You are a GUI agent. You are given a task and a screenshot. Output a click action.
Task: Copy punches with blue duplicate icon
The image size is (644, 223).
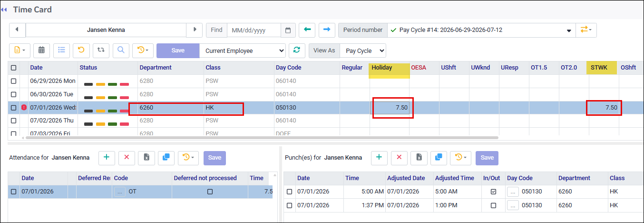pyautogui.click(x=439, y=158)
